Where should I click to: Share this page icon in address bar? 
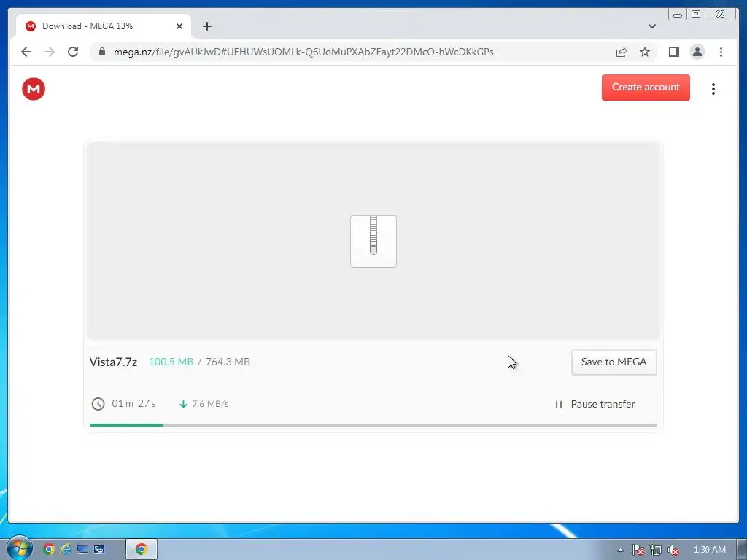point(622,52)
